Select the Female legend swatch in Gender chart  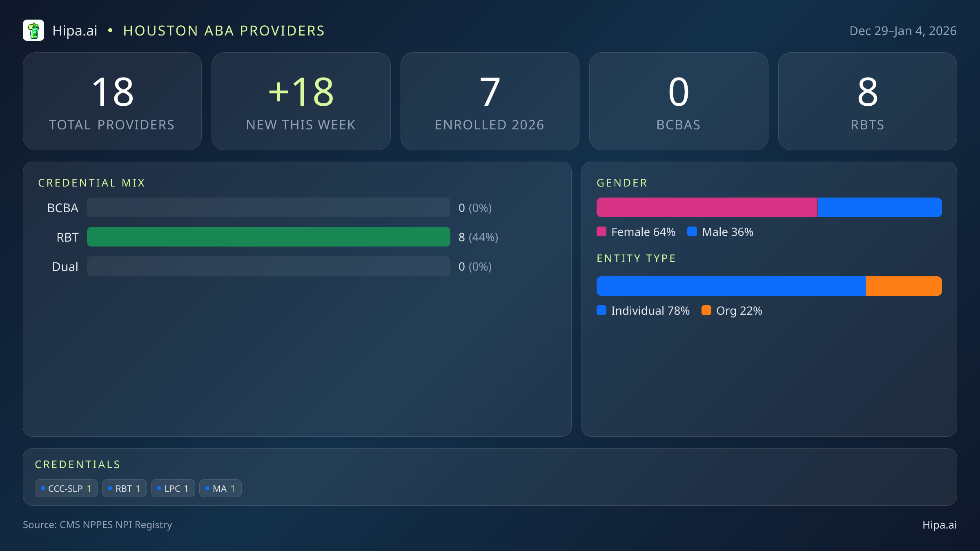pos(601,231)
